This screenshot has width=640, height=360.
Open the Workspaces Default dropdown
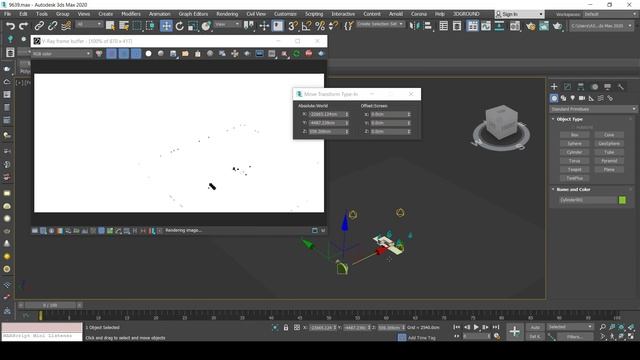609,14
